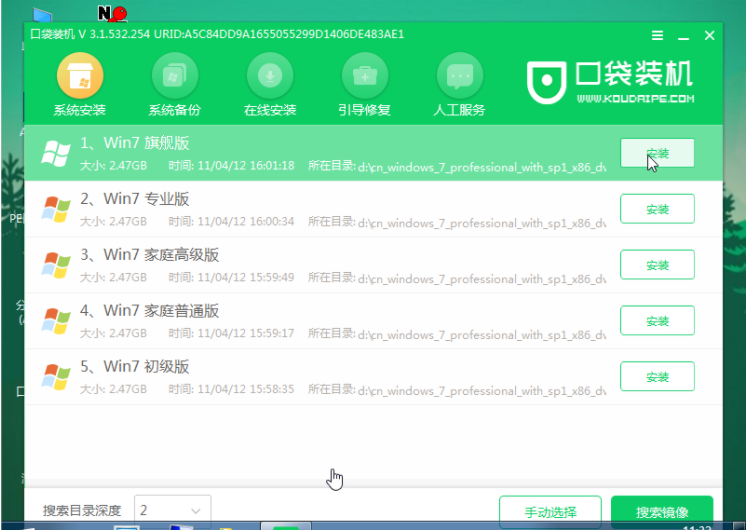
Task: Open the 引导修复 toolbox icon
Action: tap(365, 76)
